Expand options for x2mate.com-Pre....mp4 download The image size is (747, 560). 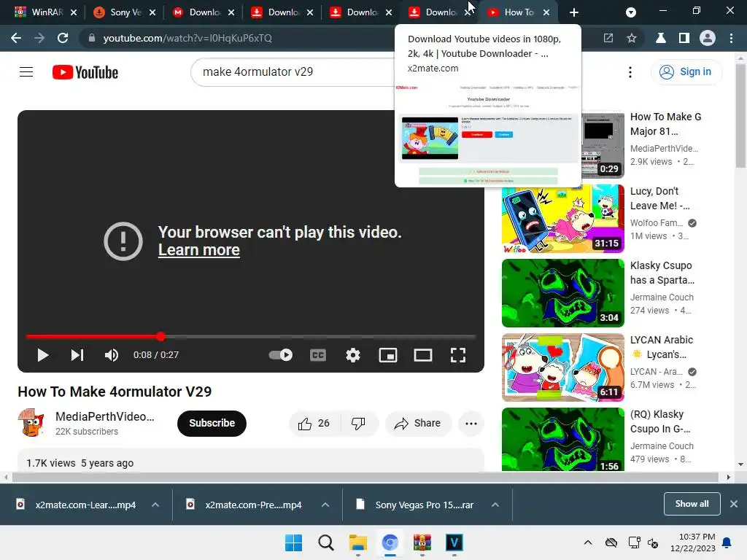pyautogui.click(x=325, y=505)
